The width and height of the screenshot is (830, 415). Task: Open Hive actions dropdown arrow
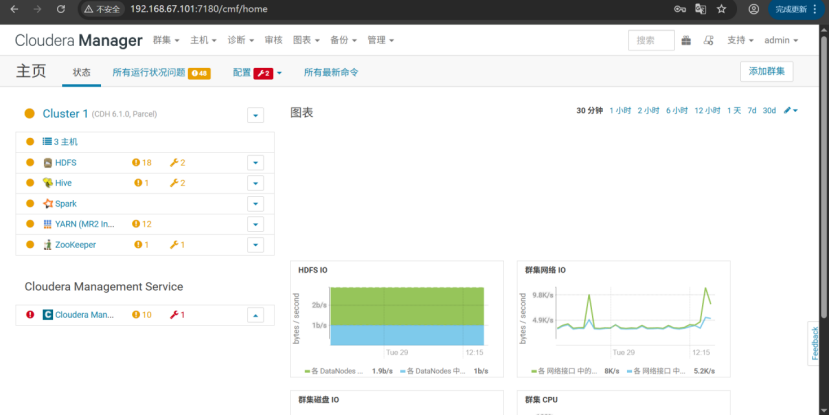(x=256, y=183)
